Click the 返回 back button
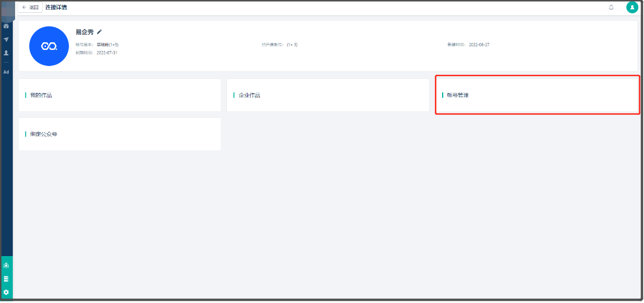The height and width of the screenshot is (303, 644). [x=30, y=8]
